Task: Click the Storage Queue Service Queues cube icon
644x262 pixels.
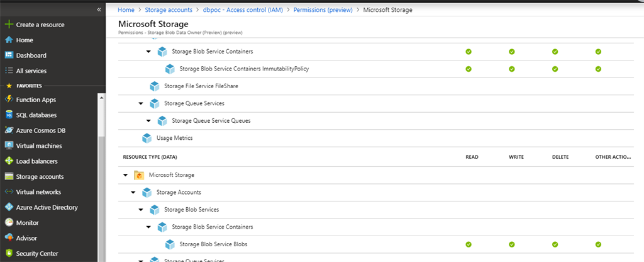Action: [x=162, y=121]
